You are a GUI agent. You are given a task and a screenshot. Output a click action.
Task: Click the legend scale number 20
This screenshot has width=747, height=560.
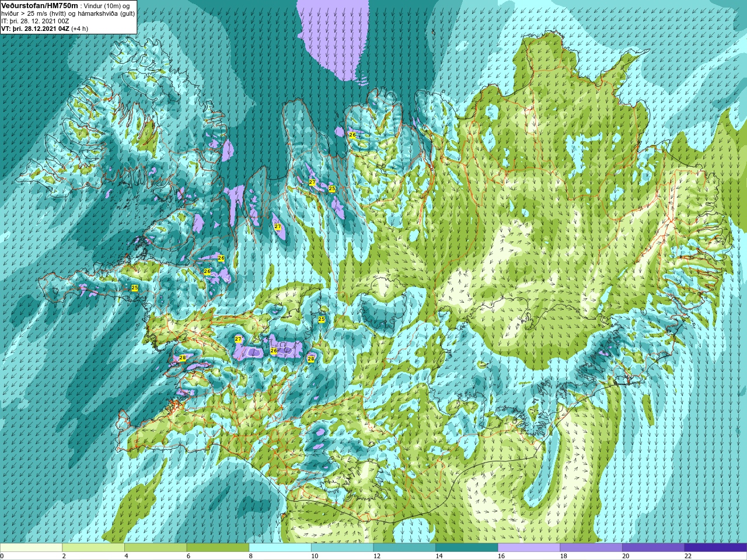pyautogui.click(x=626, y=556)
